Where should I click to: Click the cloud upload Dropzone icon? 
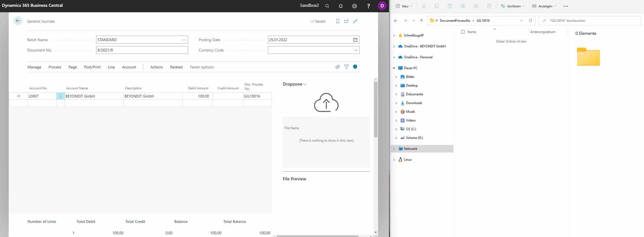326,103
